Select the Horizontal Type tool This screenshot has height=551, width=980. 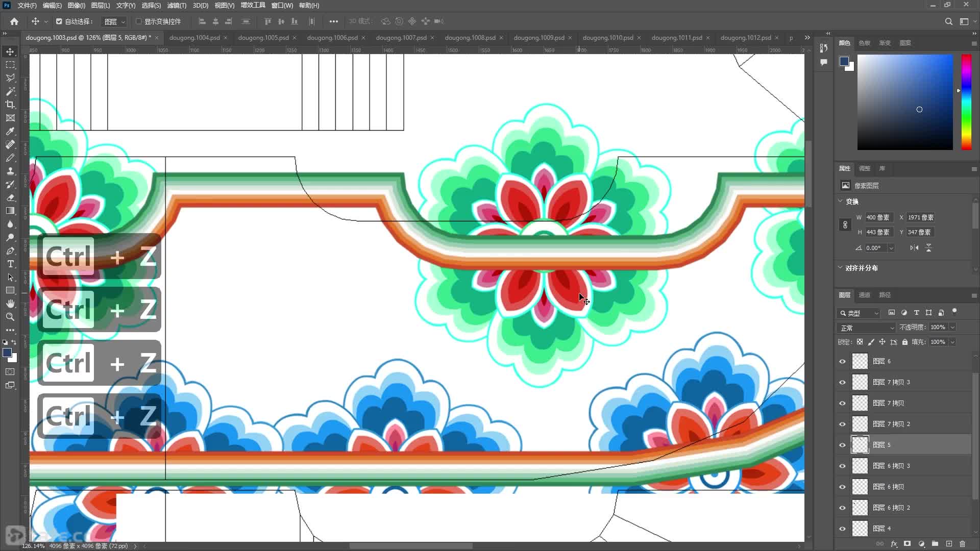tap(10, 264)
